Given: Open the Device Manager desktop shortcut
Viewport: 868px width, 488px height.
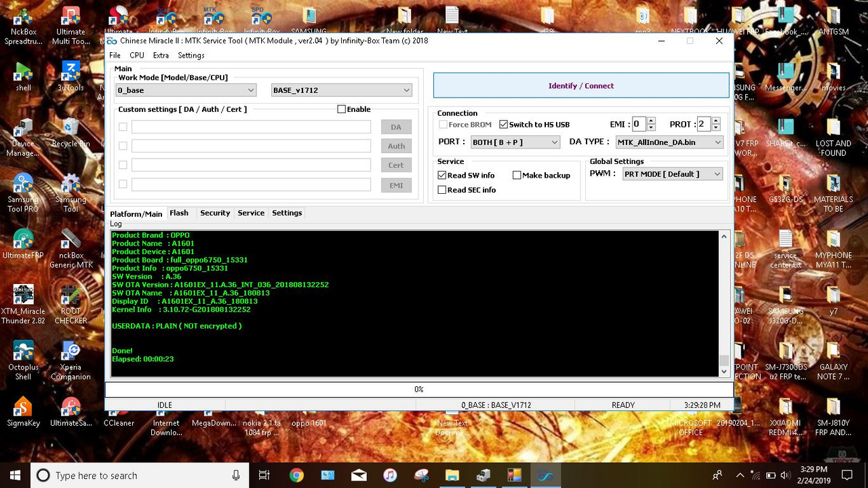Looking at the screenshot, I should click(x=23, y=138).
